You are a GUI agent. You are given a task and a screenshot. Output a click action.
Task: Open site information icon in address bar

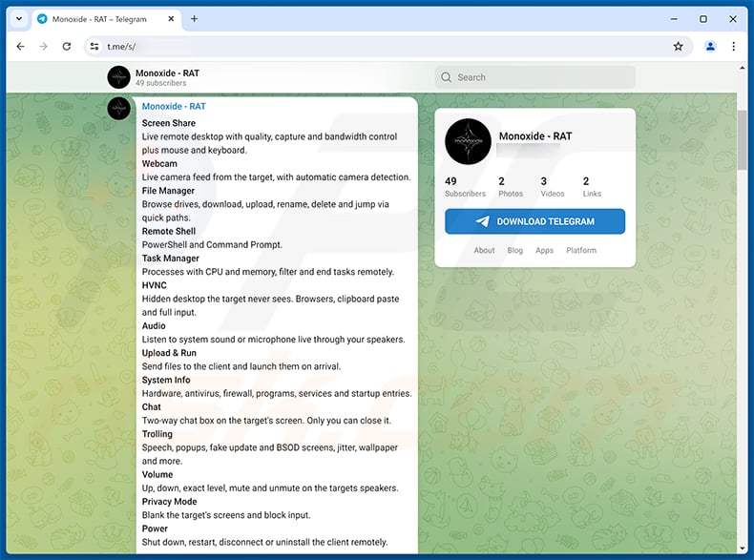[x=94, y=46]
